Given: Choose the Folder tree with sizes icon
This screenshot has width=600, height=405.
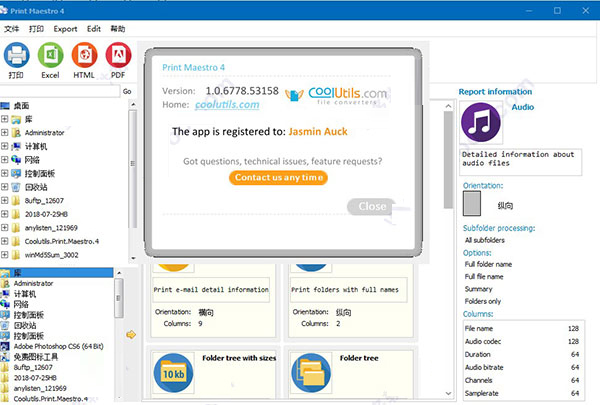Looking at the screenshot, I should tap(173, 372).
